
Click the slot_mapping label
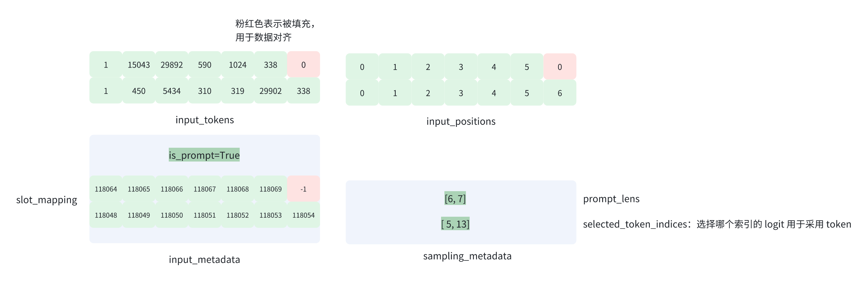click(46, 200)
